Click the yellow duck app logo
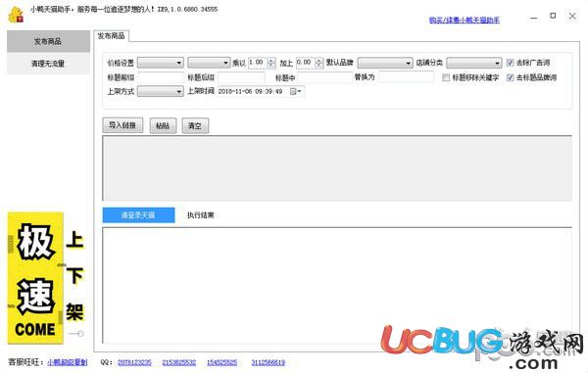The width and height of the screenshot is (588, 373). [x=16, y=15]
